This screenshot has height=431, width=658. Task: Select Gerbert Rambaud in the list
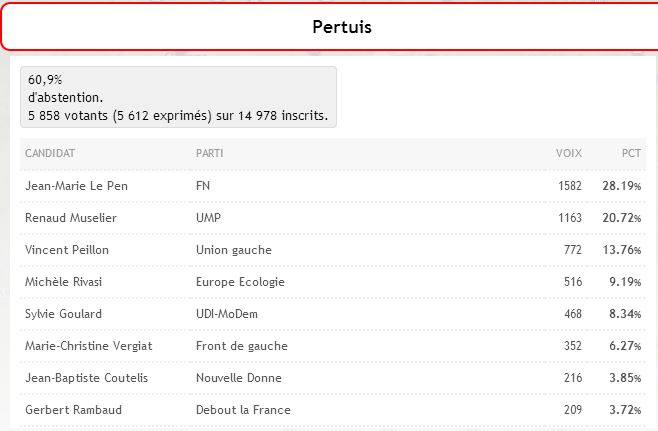click(73, 410)
